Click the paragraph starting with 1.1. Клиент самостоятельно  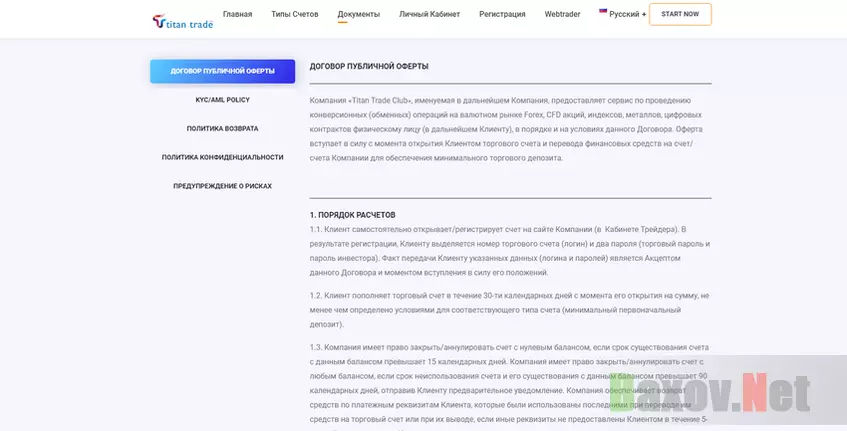(x=510, y=251)
